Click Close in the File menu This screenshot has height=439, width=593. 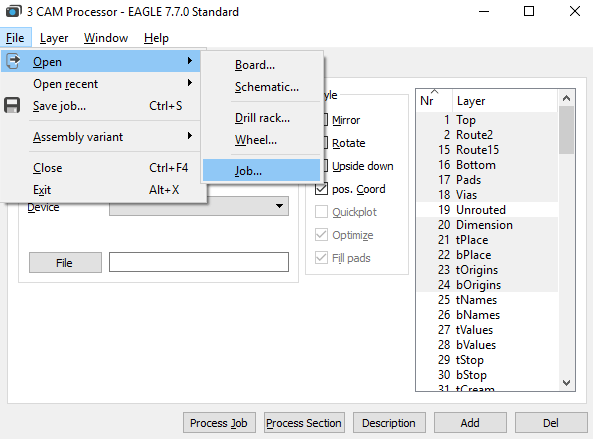point(100,168)
